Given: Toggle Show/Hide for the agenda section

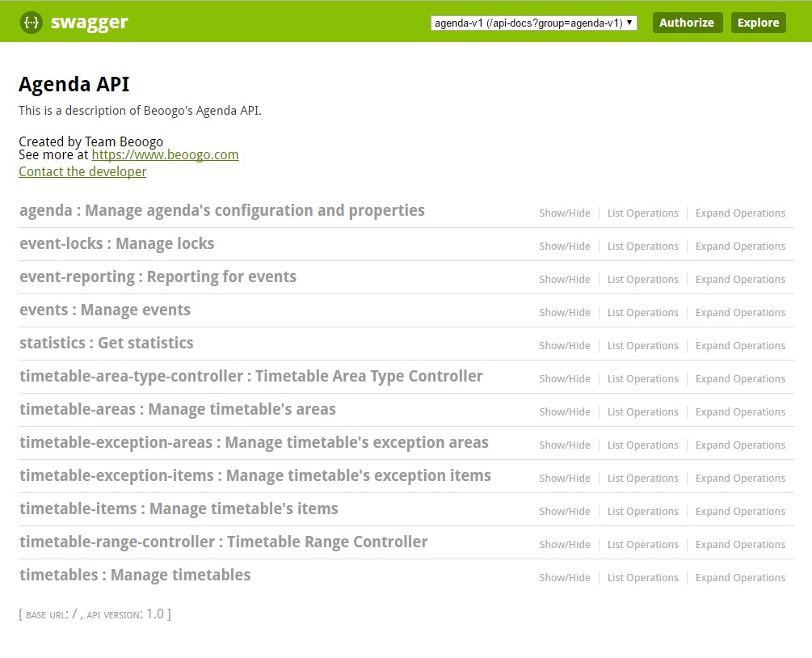Looking at the screenshot, I should pos(565,213).
